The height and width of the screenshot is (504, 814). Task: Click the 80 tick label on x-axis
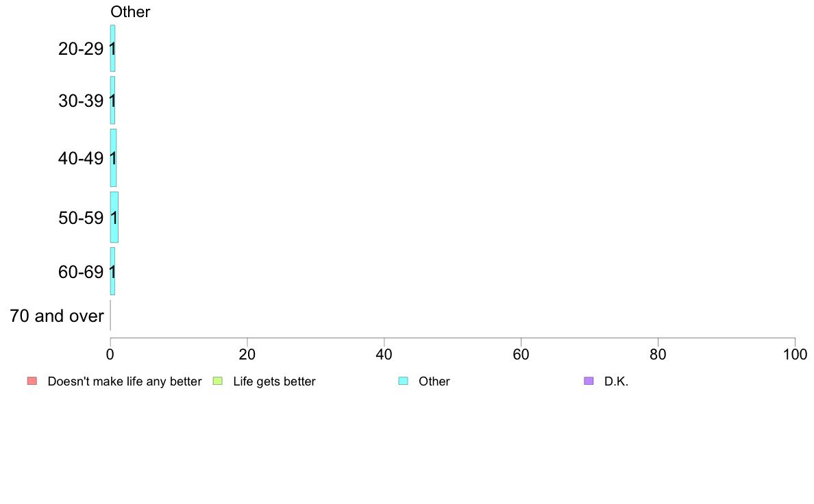click(x=658, y=355)
